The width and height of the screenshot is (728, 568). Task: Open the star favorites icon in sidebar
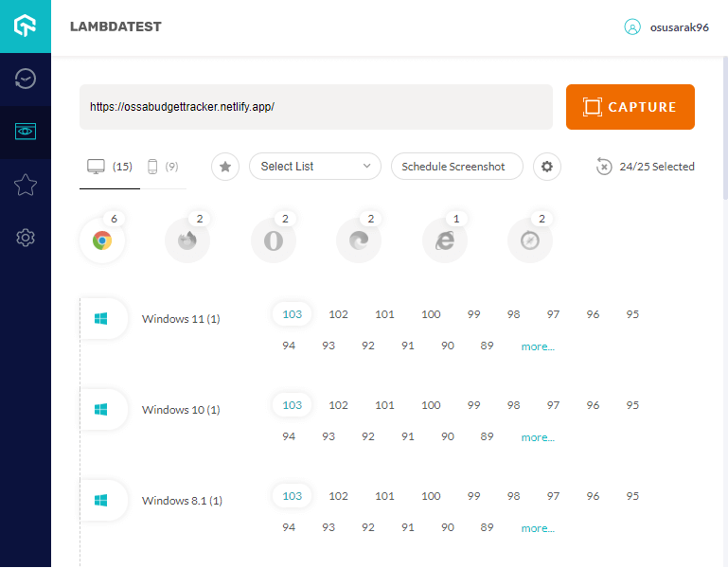click(25, 185)
